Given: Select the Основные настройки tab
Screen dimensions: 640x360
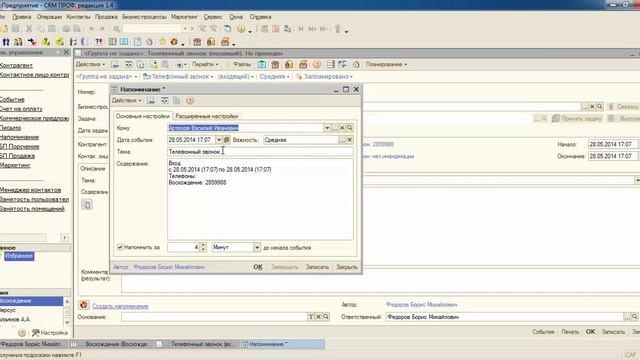Looking at the screenshot, I should (142, 116).
